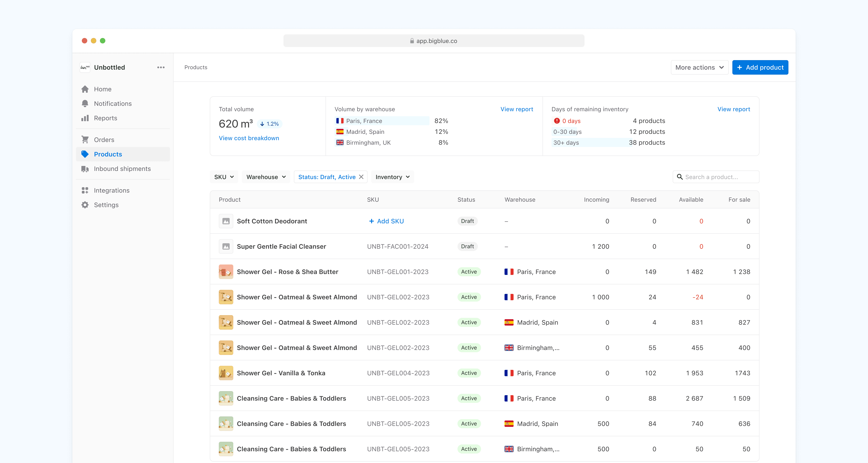The height and width of the screenshot is (463, 868).
Task: Click the plus icon on Add product
Action: (x=740, y=67)
